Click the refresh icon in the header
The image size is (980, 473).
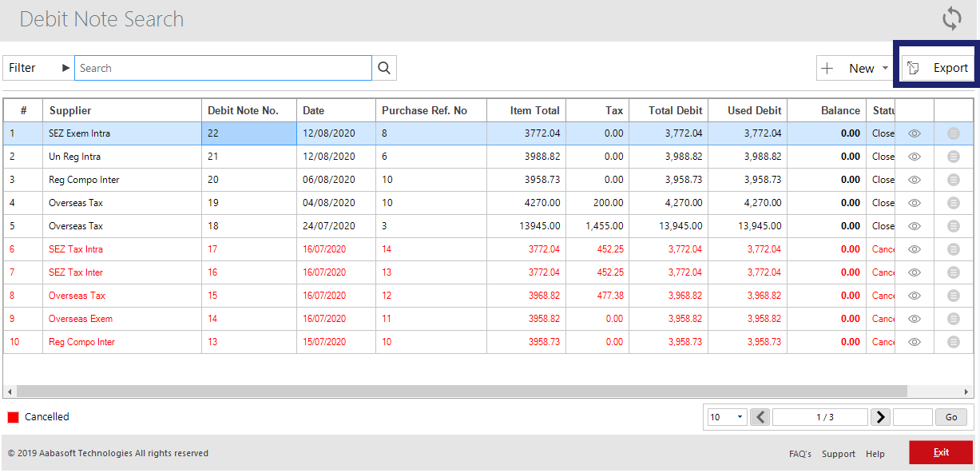[951, 18]
